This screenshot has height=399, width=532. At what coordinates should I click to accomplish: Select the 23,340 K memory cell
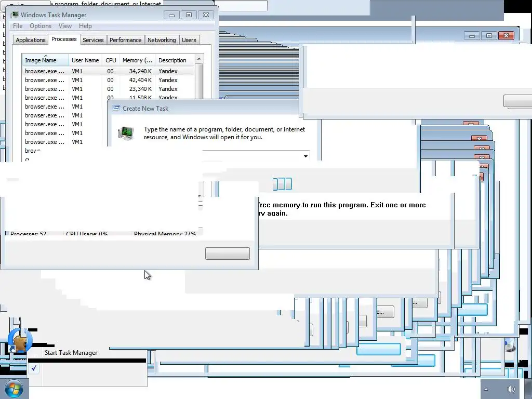pyautogui.click(x=140, y=88)
